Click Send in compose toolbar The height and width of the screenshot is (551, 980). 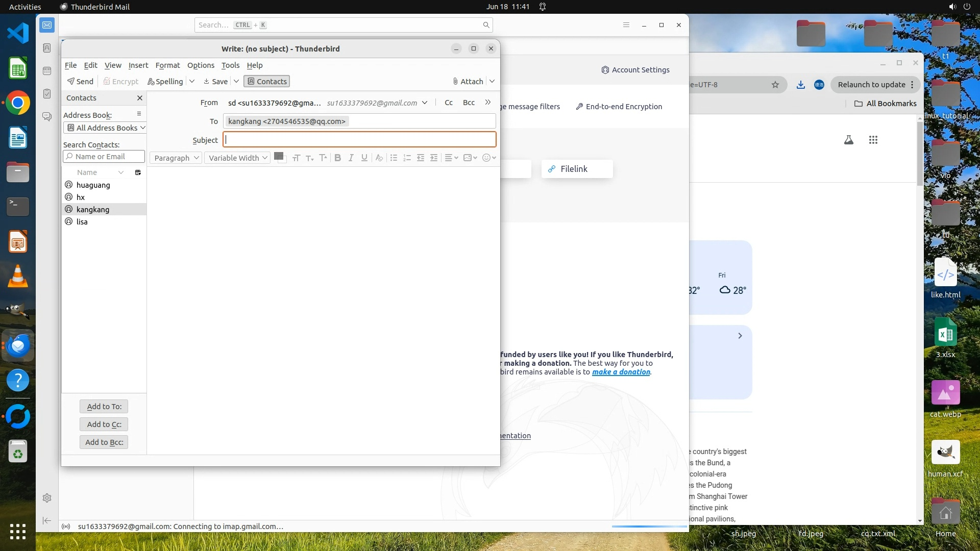pos(81,82)
